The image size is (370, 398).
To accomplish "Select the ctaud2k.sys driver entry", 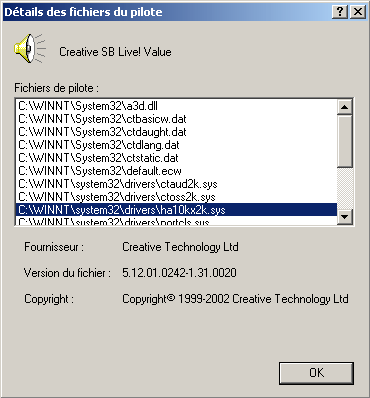I will [176, 184].
